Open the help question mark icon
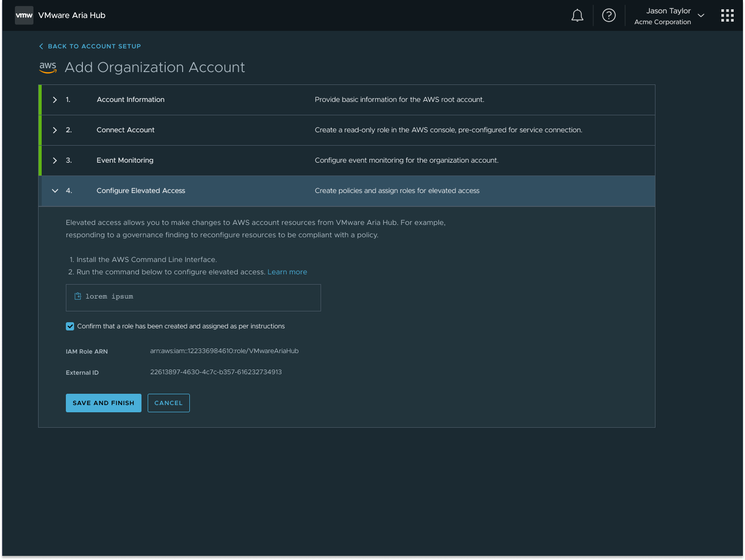 click(609, 15)
